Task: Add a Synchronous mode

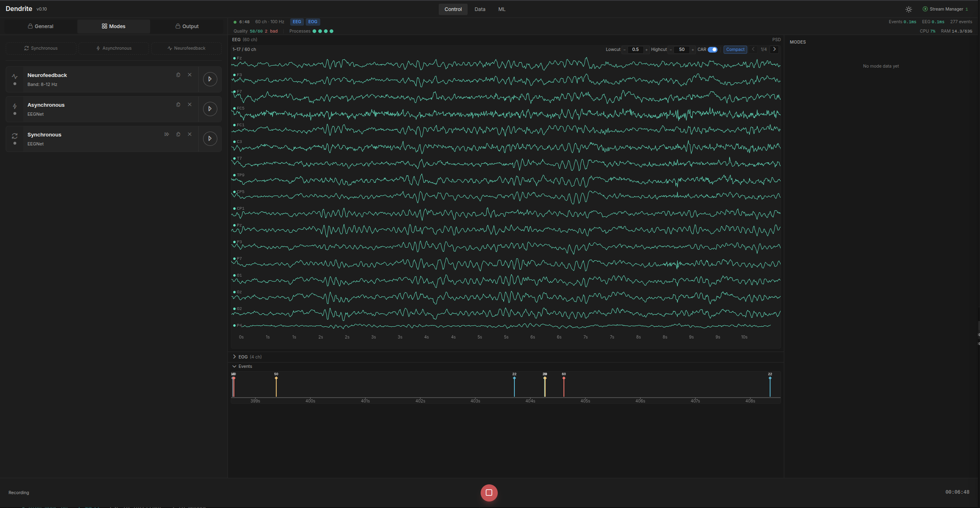Action: tap(41, 48)
